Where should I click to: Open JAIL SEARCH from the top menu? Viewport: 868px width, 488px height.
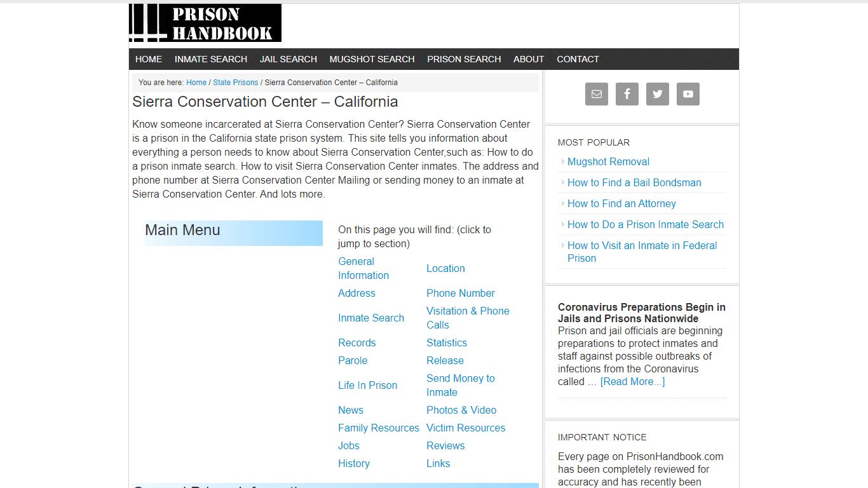pyautogui.click(x=288, y=59)
